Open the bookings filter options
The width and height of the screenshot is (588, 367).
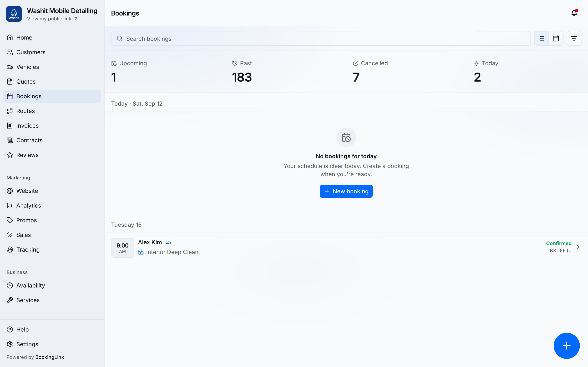pos(574,38)
